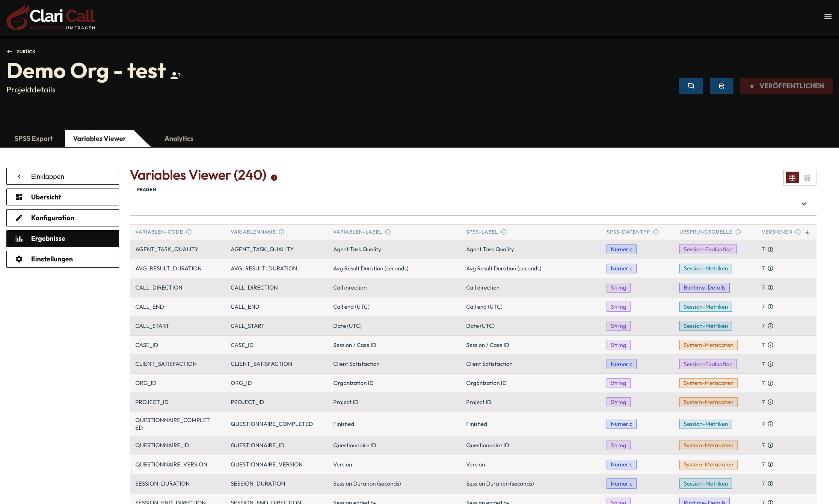Image resolution: width=839 pixels, height=504 pixels.
Task: Navigate back using the ZURÜCK link
Action: [x=21, y=51]
